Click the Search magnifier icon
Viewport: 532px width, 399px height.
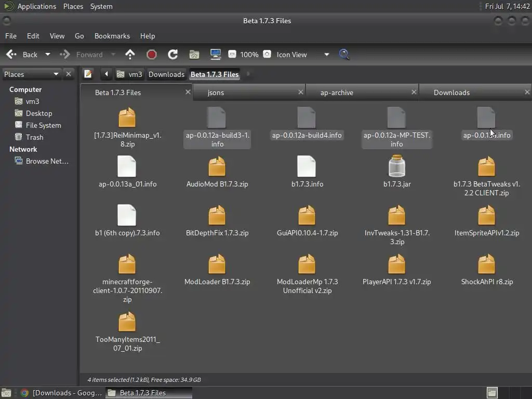[x=344, y=55]
